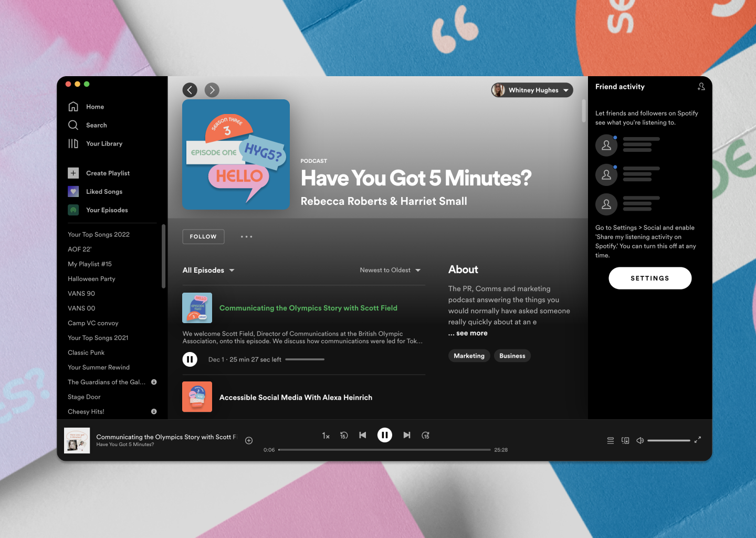Open Communicating the Olympics Story episode title
This screenshot has width=756, height=538.
point(308,308)
